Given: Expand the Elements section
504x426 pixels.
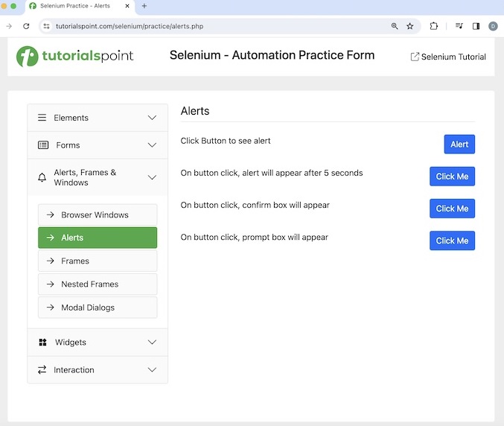Looking at the screenshot, I should point(97,118).
